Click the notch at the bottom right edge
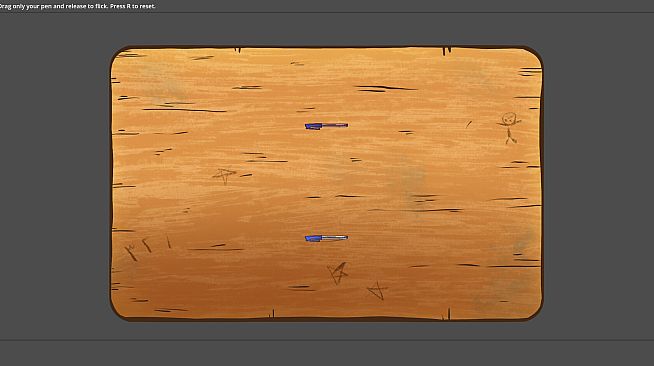 447,314
